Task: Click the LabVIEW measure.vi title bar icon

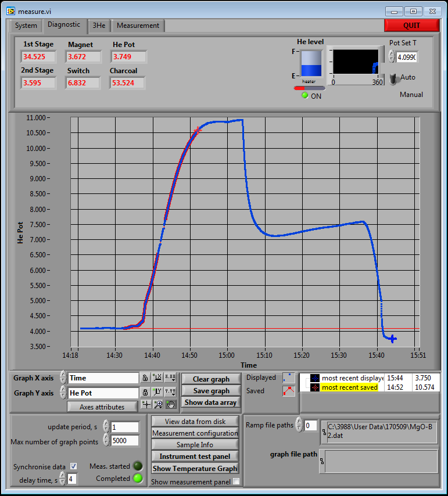Action: 11,11
